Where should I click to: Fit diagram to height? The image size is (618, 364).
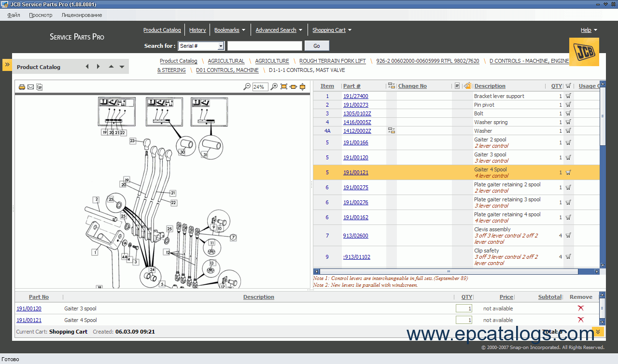pos(303,87)
